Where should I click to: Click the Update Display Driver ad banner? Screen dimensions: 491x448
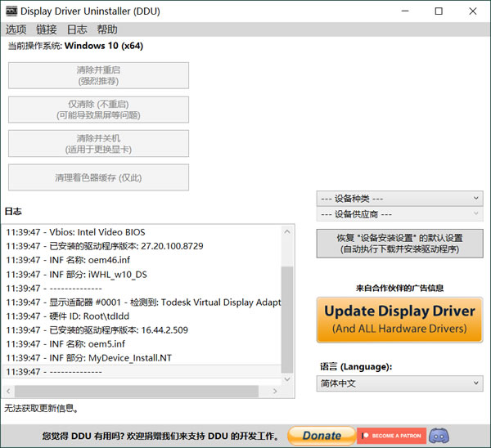pyautogui.click(x=399, y=320)
